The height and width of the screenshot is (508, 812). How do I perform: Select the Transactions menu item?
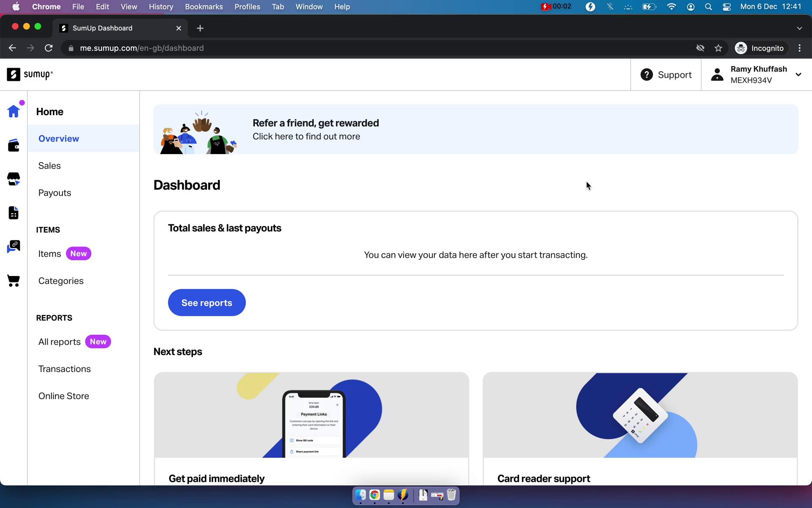pos(64,369)
